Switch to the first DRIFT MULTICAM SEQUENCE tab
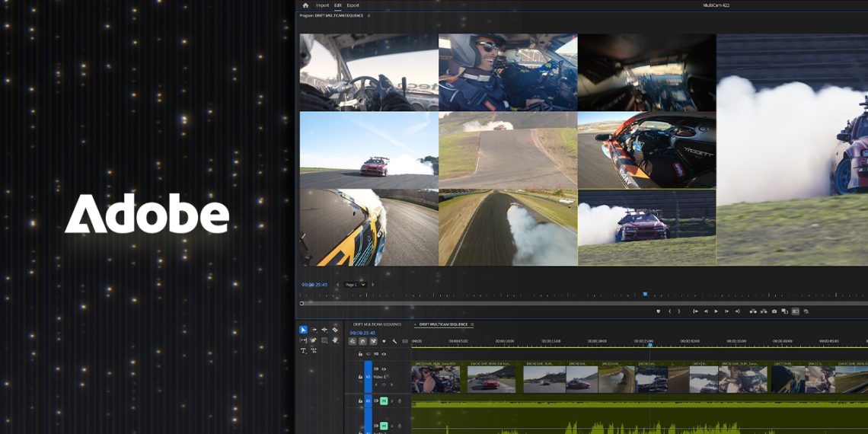The width and height of the screenshot is (868, 434). tap(377, 324)
